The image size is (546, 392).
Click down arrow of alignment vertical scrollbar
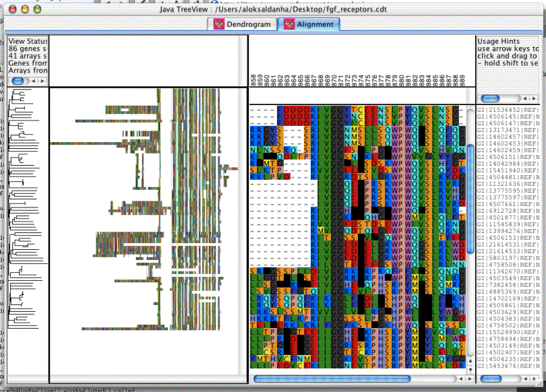coord(470,369)
